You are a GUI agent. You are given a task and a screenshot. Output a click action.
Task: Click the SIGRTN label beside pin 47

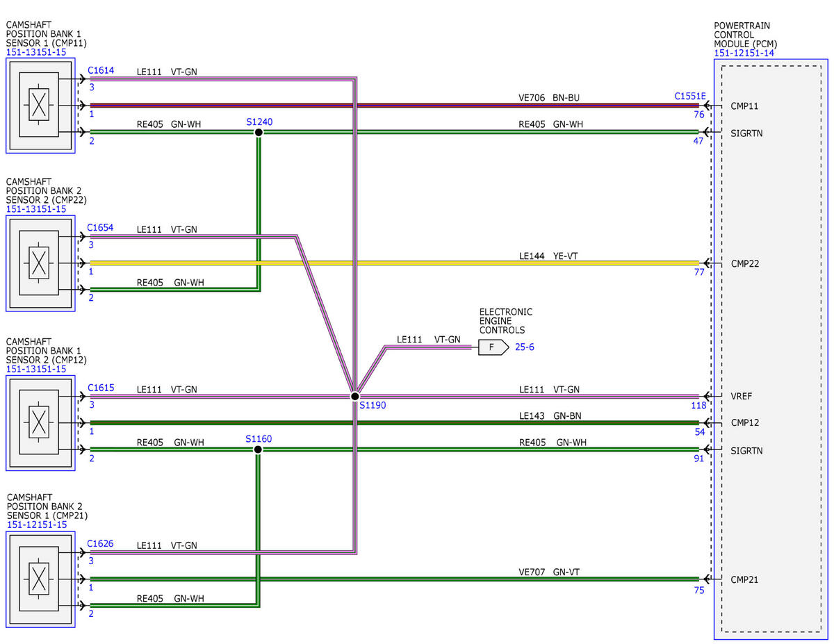(x=747, y=133)
